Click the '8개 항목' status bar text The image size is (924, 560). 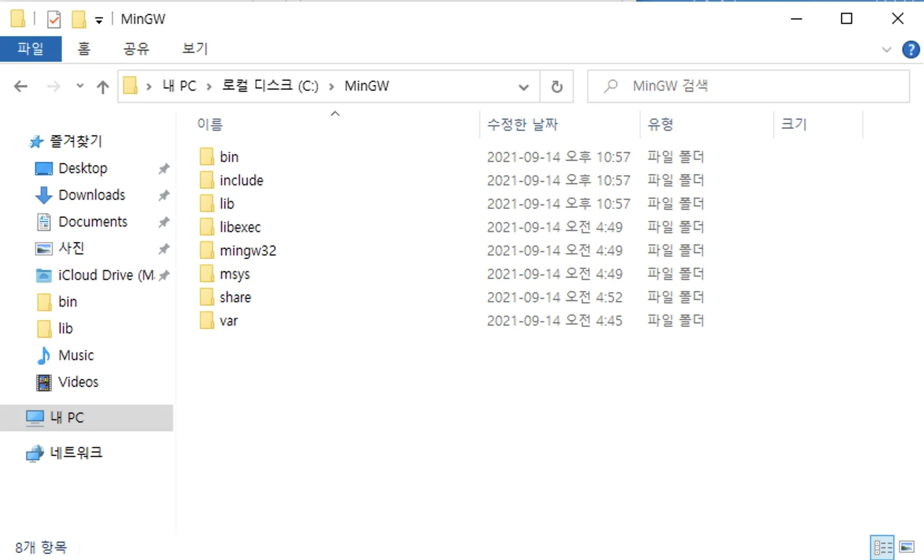point(41,548)
